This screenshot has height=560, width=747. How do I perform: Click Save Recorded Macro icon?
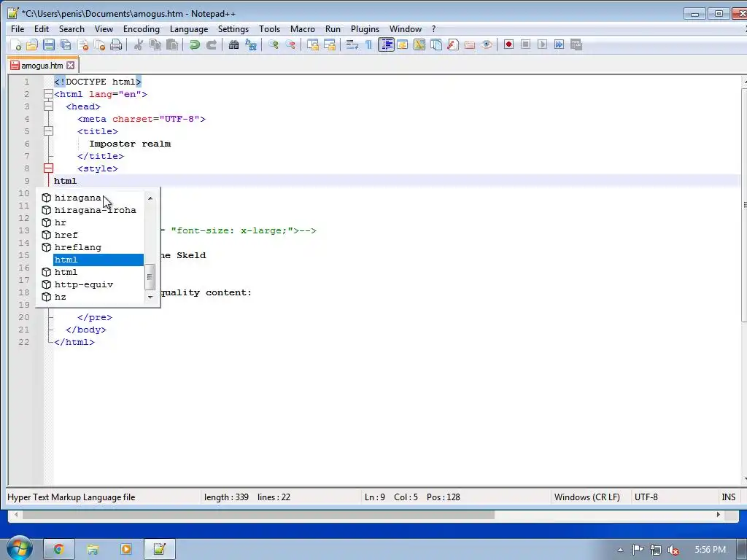tap(576, 44)
